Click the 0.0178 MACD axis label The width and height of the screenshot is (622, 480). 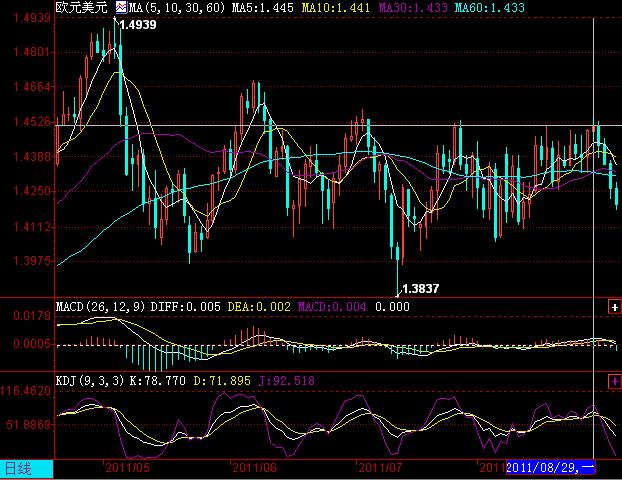click(x=32, y=316)
